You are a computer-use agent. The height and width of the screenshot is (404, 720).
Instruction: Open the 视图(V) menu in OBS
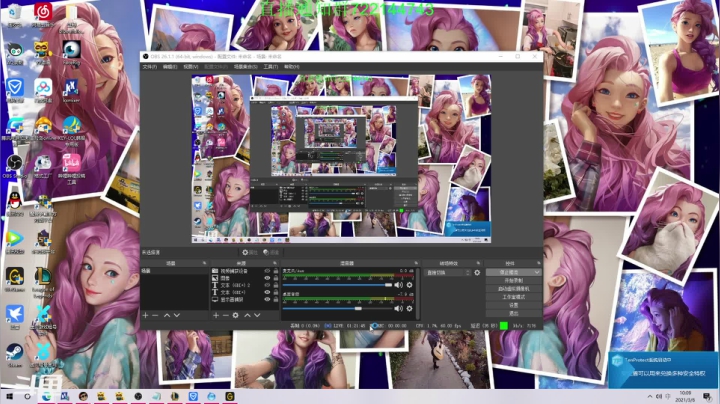(191, 67)
